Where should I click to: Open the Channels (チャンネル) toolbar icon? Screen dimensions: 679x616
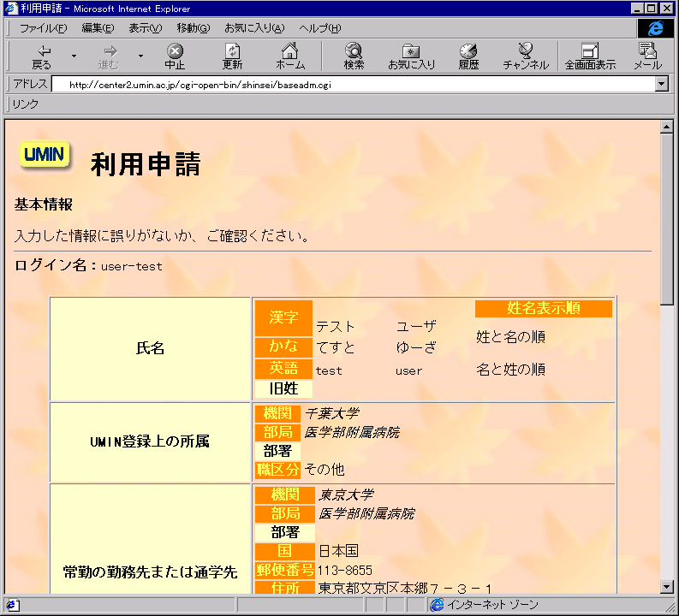point(526,56)
